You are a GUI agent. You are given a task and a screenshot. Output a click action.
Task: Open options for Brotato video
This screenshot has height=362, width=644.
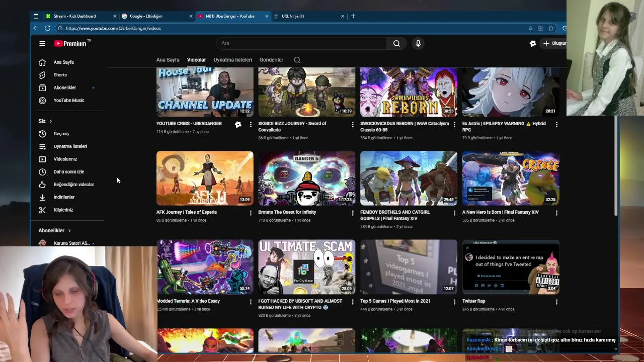(352, 213)
